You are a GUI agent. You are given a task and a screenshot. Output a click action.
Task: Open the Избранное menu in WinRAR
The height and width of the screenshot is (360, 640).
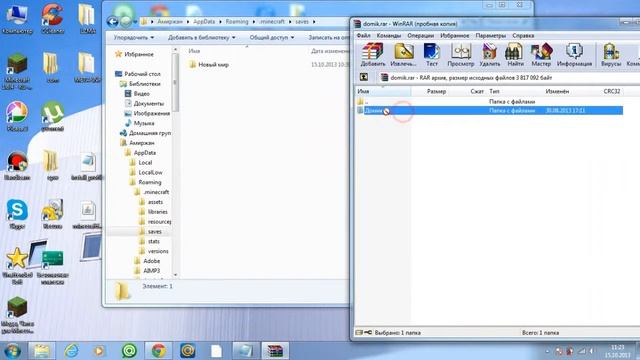454,36
